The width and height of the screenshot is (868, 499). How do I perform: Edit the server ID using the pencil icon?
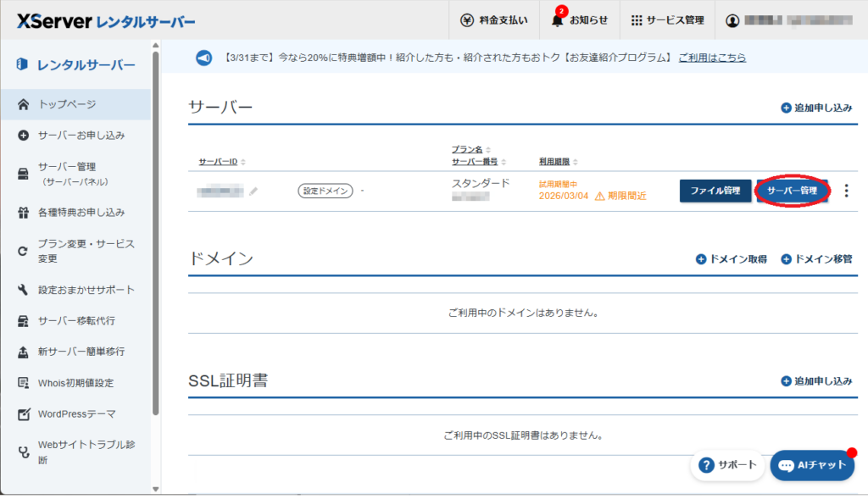click(253, 191)
